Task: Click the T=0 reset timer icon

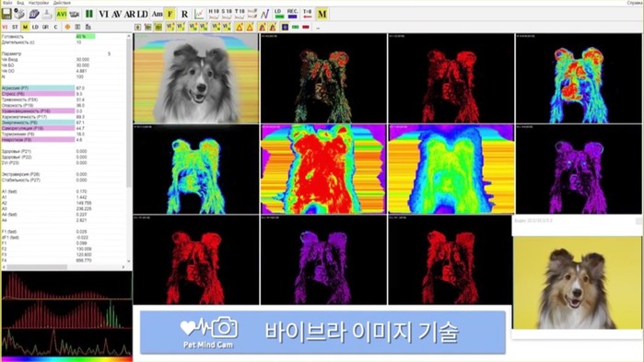Action: tap(307, 14)
